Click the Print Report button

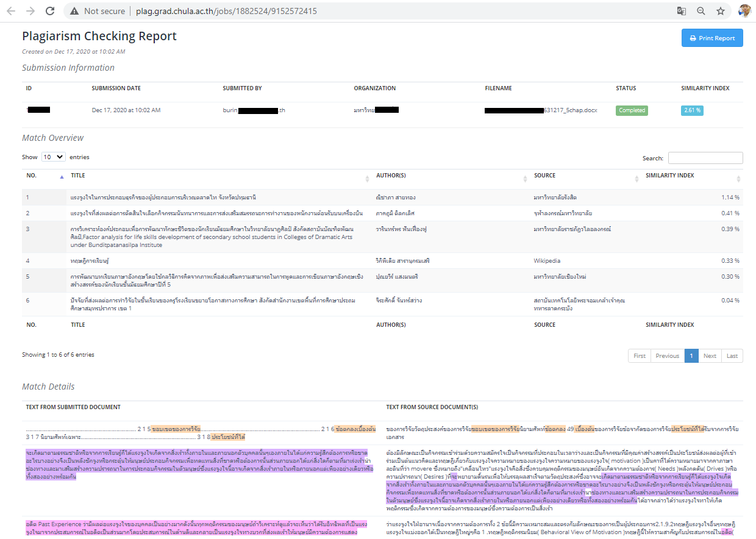pos(712,38)
